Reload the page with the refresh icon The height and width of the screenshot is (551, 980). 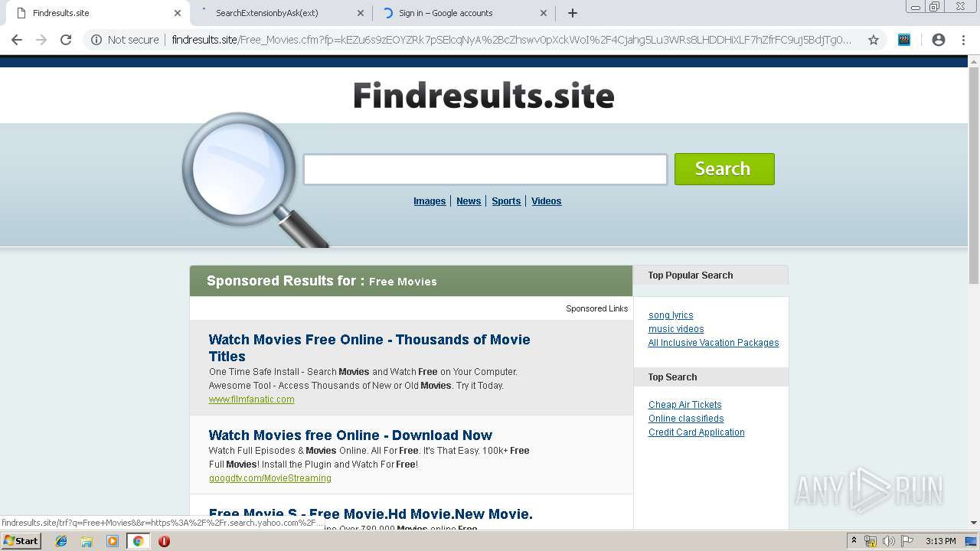(x=66, y=40)
